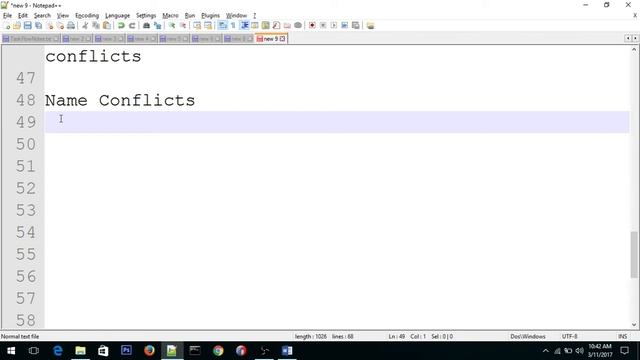Open the Macro menu
Image resolution: width=640 pixels, height=360 pixels.
(x=170, y=16)
